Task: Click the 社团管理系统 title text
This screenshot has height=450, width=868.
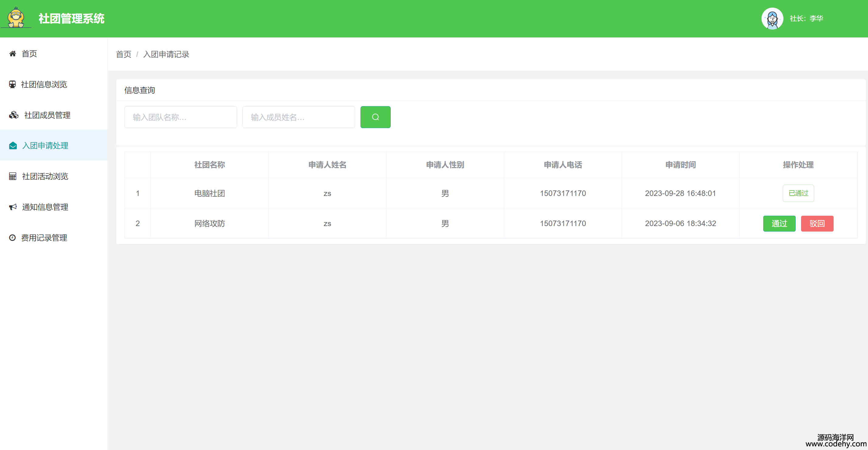Action: [x=71, y=19]
